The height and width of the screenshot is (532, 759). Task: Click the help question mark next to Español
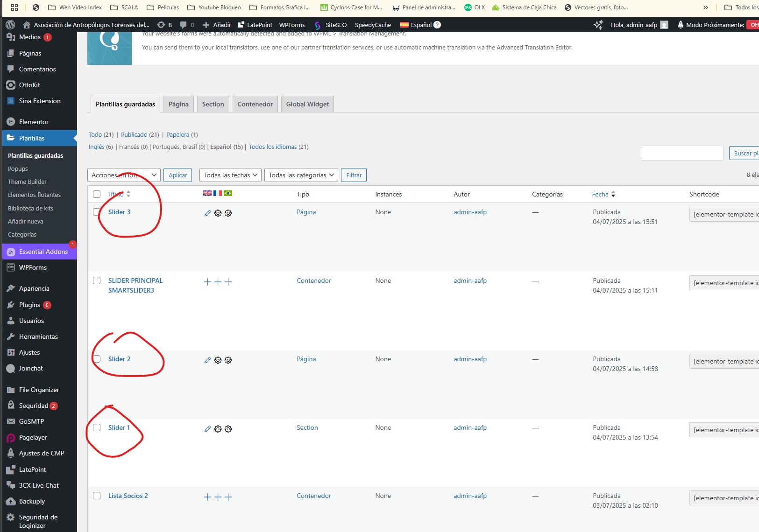437,25
